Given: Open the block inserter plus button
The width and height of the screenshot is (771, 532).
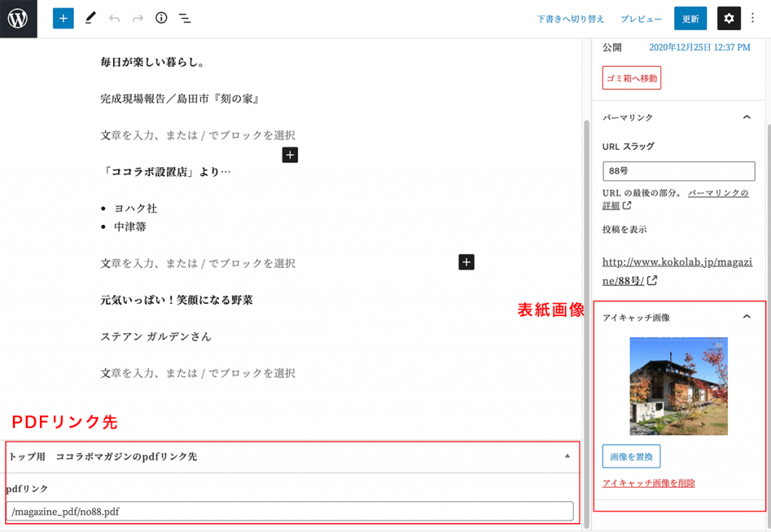Looking at the screenshot, I should (x=63, y=19).
